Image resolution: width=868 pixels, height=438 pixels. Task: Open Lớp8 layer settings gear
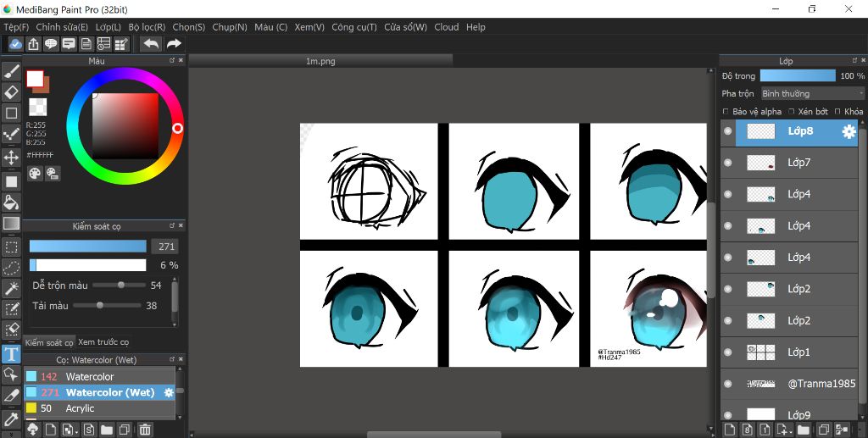pyautogui.click(x=848, y=131)
